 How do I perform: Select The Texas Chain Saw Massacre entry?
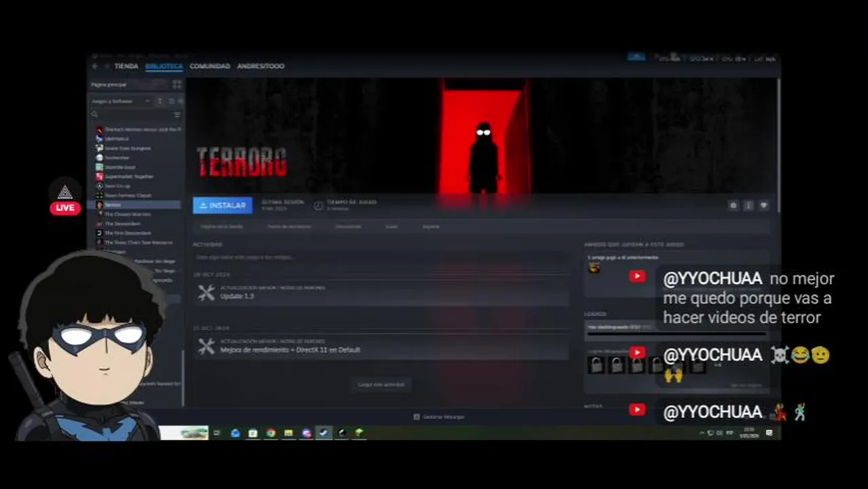coord(138,242)
